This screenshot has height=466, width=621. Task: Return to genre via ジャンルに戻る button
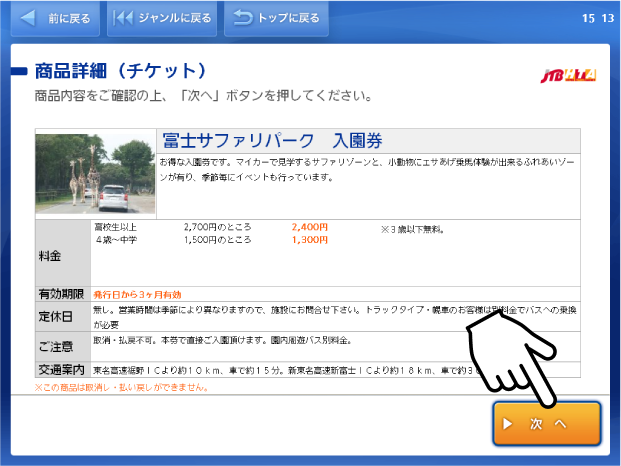[x=162, y=18]
